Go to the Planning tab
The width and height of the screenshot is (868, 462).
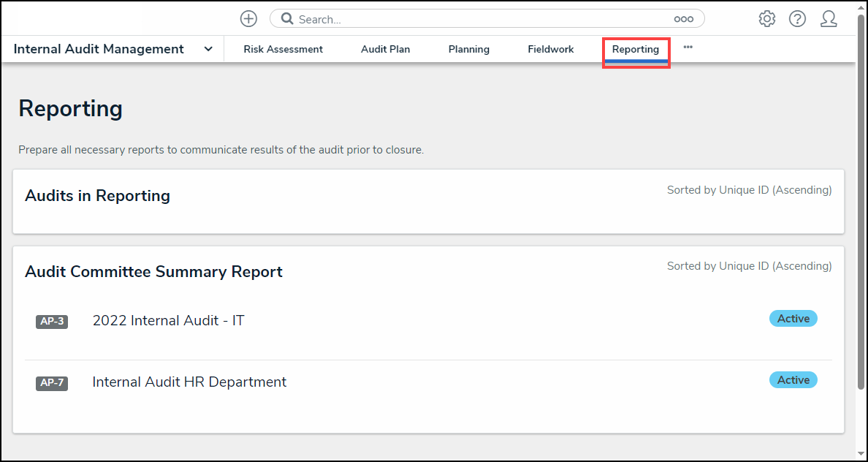(x=468, y=49)
